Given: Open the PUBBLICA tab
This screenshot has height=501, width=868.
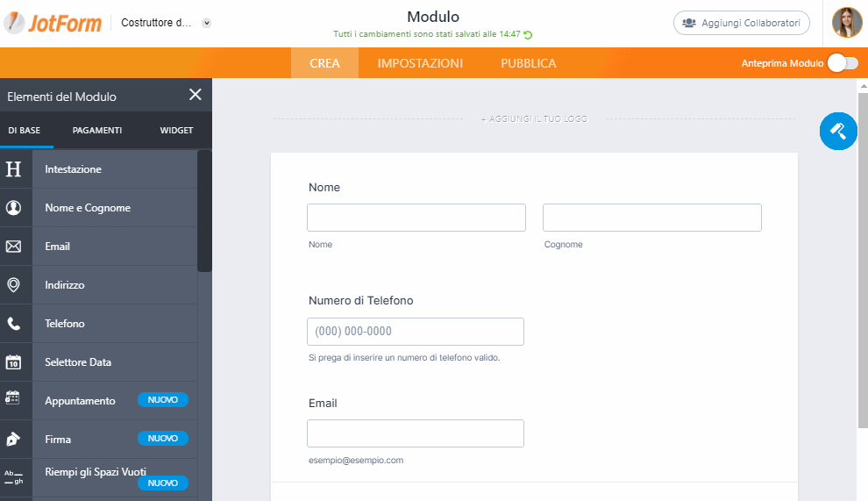Looking at the screenshot, I should (528, 63).
